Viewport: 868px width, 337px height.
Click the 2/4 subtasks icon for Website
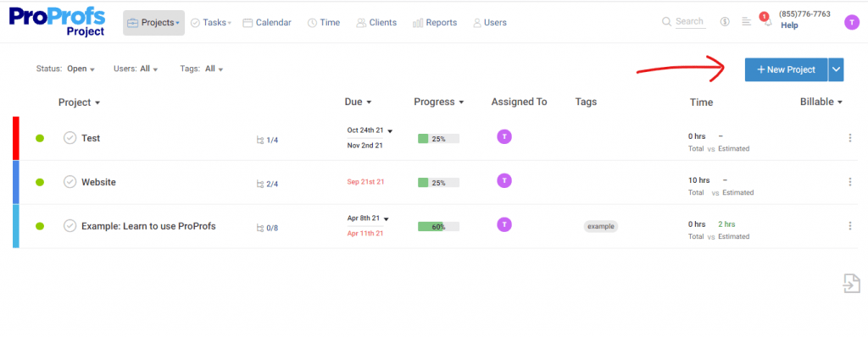267,184
